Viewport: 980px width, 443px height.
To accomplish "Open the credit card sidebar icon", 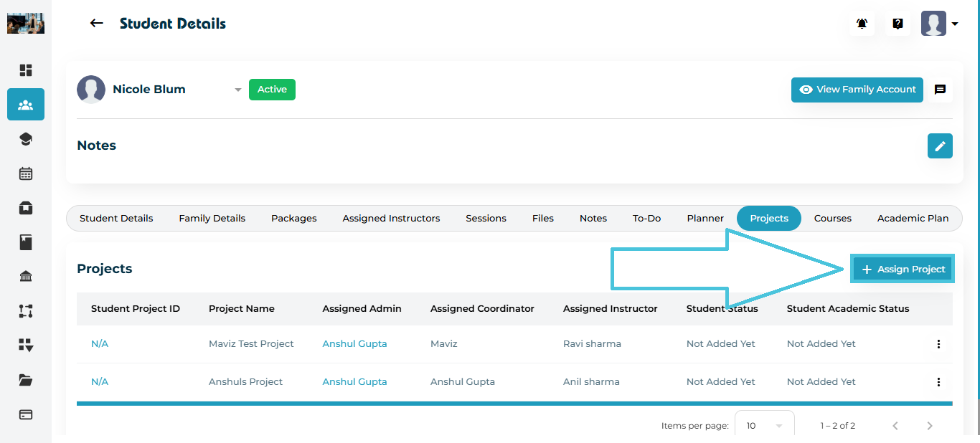I will tap(26, 414).
